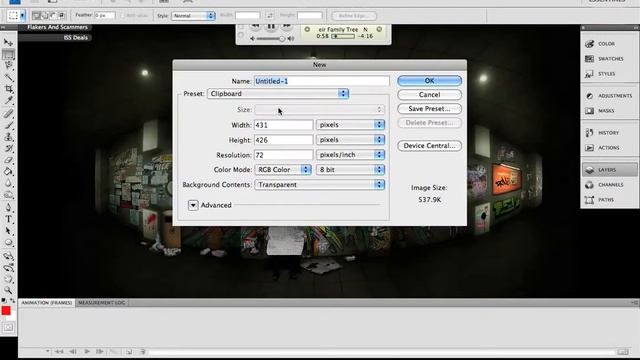The image size is (640, 360).
Task: Switch to Animation (Frames) tab
Action: click(47, 302)
